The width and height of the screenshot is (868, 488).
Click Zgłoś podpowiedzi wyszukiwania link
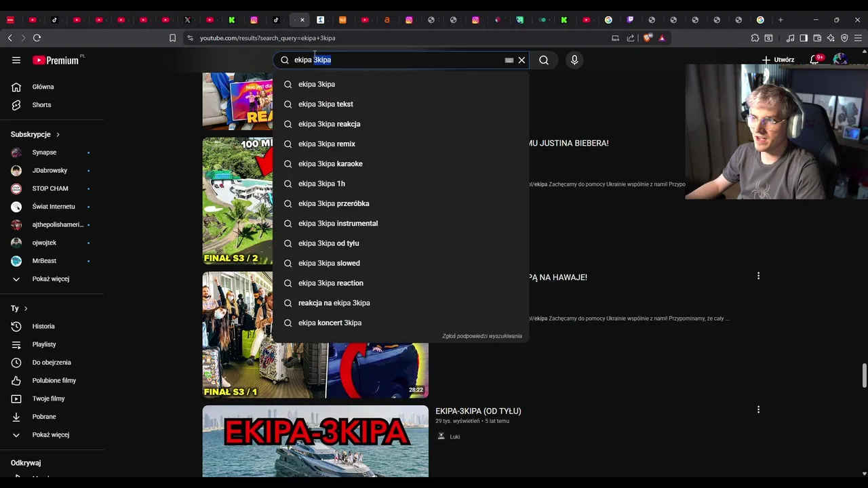(x=482, y=336)
